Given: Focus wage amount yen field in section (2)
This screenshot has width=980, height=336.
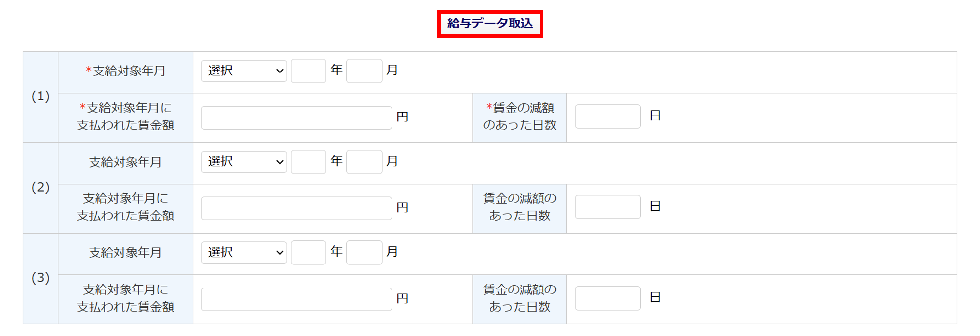Looking at the screenshot, I should coord(296,208).
